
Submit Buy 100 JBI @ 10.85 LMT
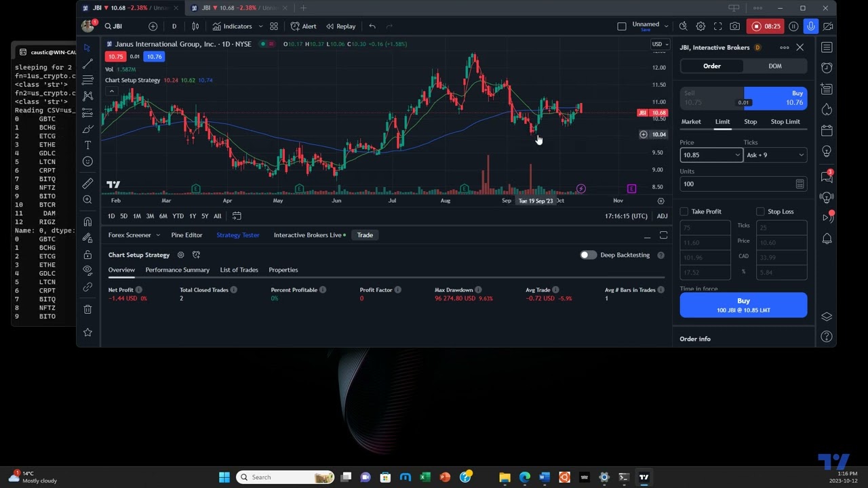pyautogui.click(x=743, y=305)
